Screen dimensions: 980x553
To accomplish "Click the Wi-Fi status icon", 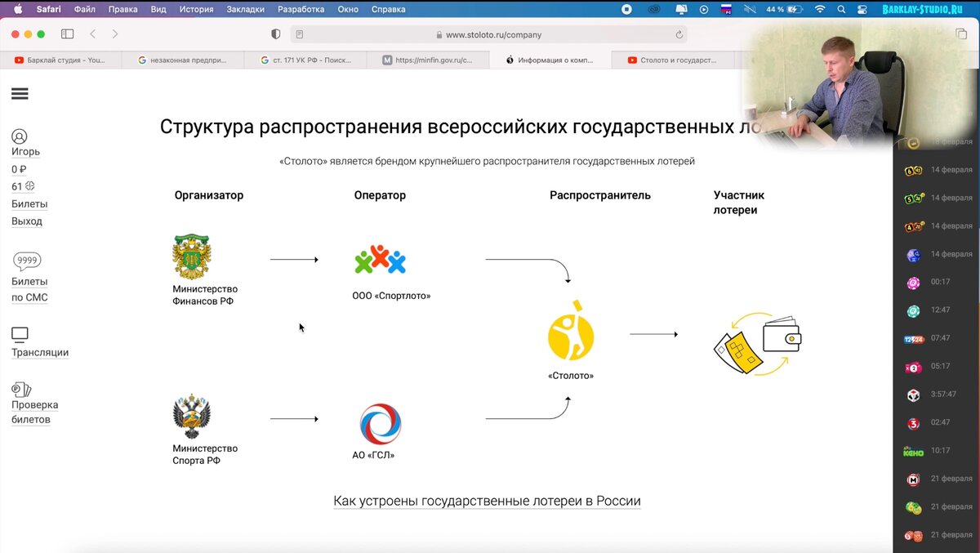I will [820, 9].
